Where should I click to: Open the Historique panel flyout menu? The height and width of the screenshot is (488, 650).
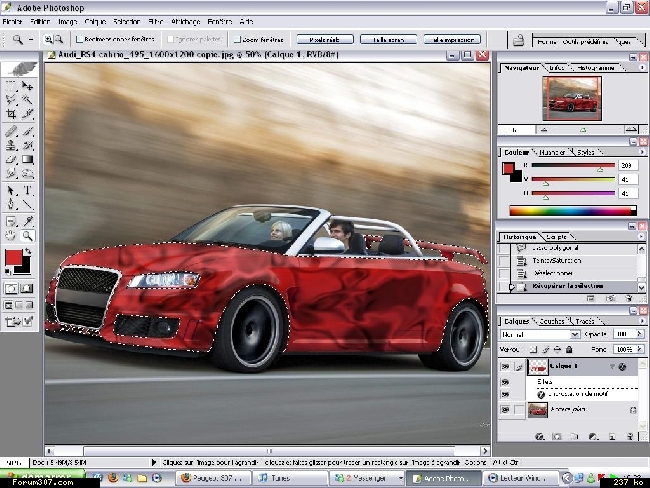coord(642,236)
